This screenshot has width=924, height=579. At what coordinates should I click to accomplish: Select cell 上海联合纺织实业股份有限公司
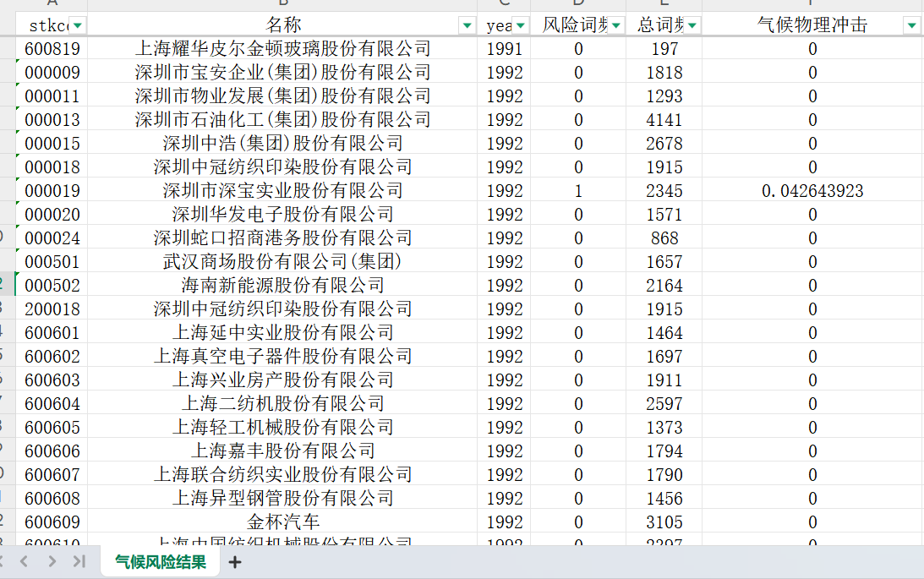282,474
